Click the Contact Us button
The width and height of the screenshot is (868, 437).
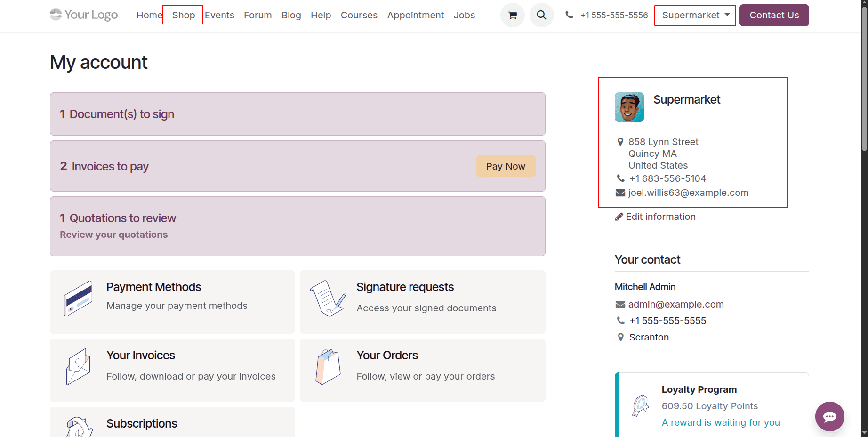774,15
